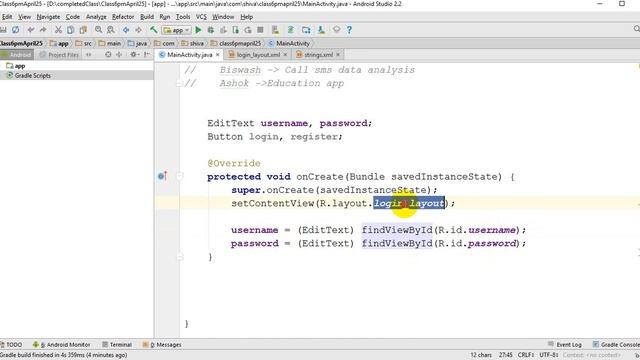640x360 pixels.
Task: Open the VCS menu
Action: [201, 17]
